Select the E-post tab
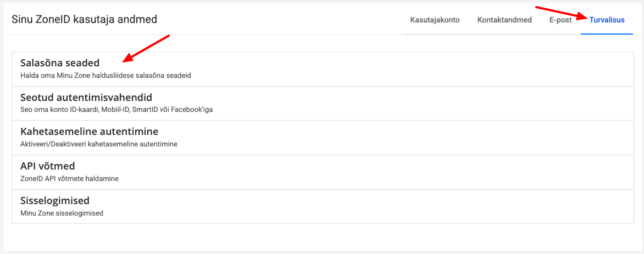The height and width of the screenshot is (254, 644). pyautogui.click(x=560, y=20)
